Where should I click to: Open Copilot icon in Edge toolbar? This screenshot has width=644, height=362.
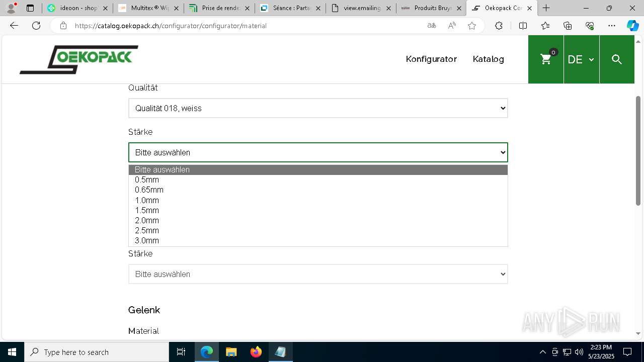[x=632, y=26]
